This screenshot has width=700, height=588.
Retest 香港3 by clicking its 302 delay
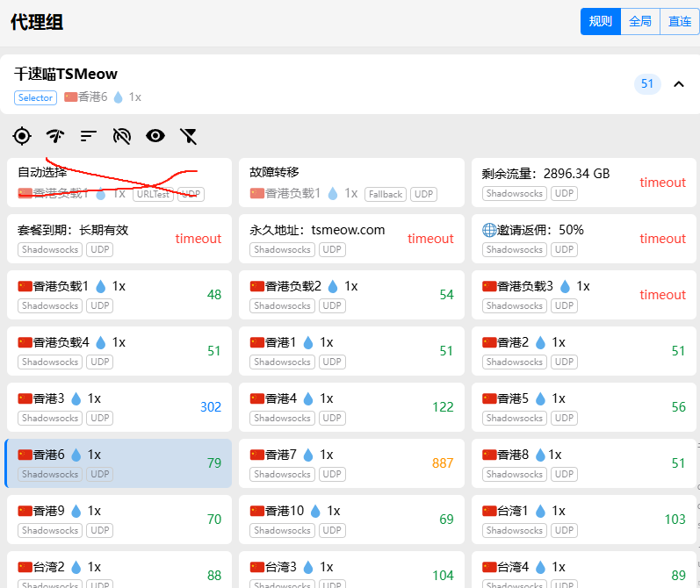click(211, 407)
